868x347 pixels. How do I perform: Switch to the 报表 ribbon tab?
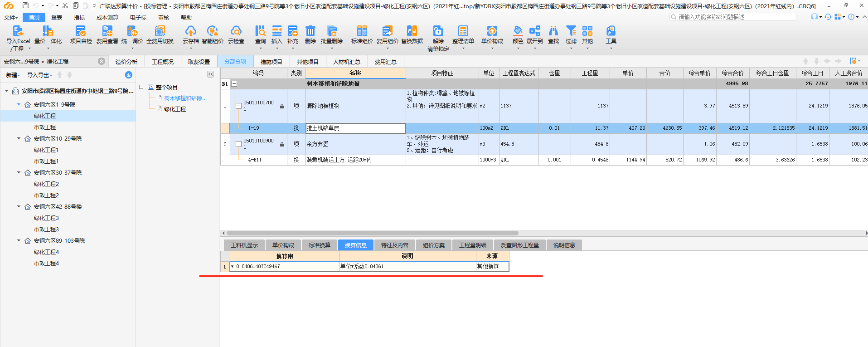tap(57, 17)
